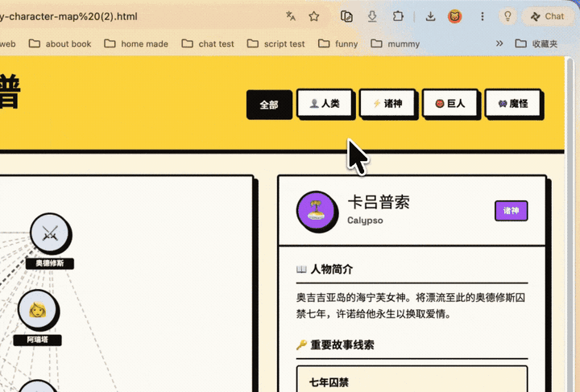Image resolution: width=580 pixels, height=392 pixels.
Task: Open the 七年囚禁 story card
Action: point(412,379)
